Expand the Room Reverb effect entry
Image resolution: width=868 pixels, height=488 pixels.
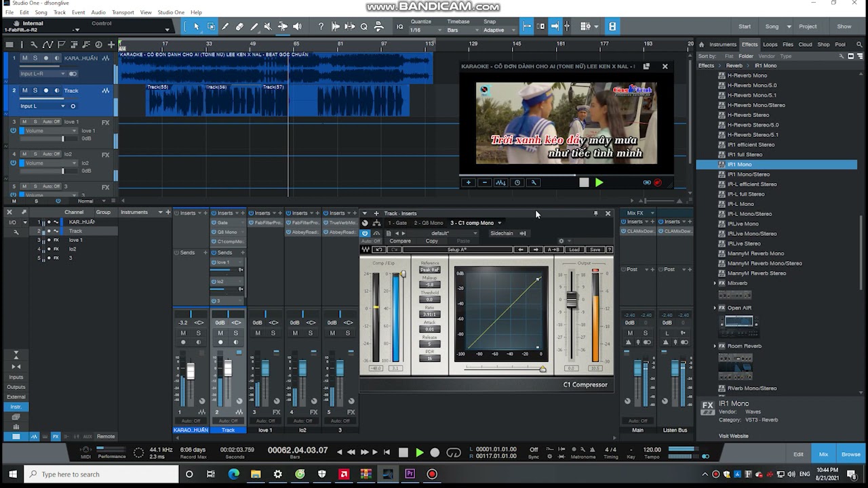tap(715, 346)
